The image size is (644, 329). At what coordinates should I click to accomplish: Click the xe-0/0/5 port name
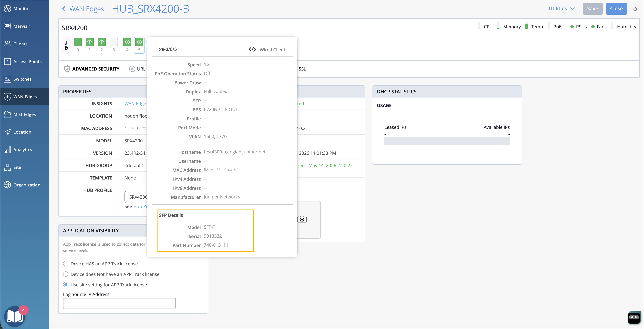(x=168, y=49)
